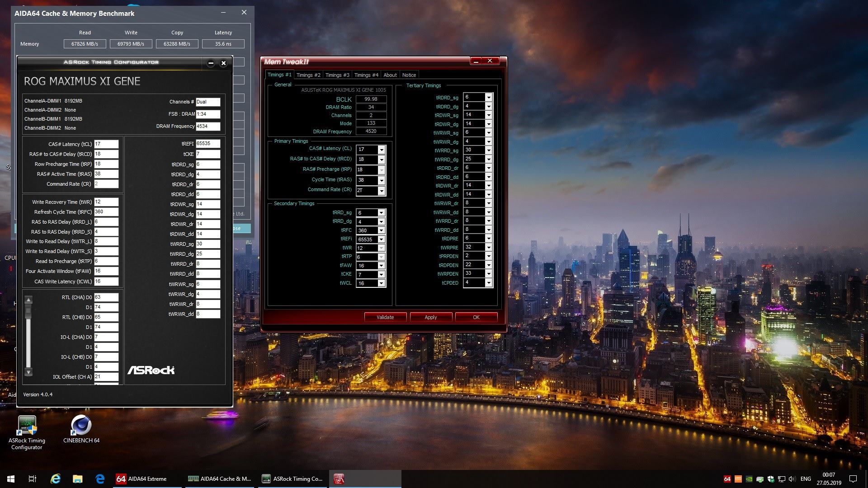Viewport: 868px width, 488px height.
Task: Launch Internet Explorer from the taskbar
Action: (x=56, y=479)
